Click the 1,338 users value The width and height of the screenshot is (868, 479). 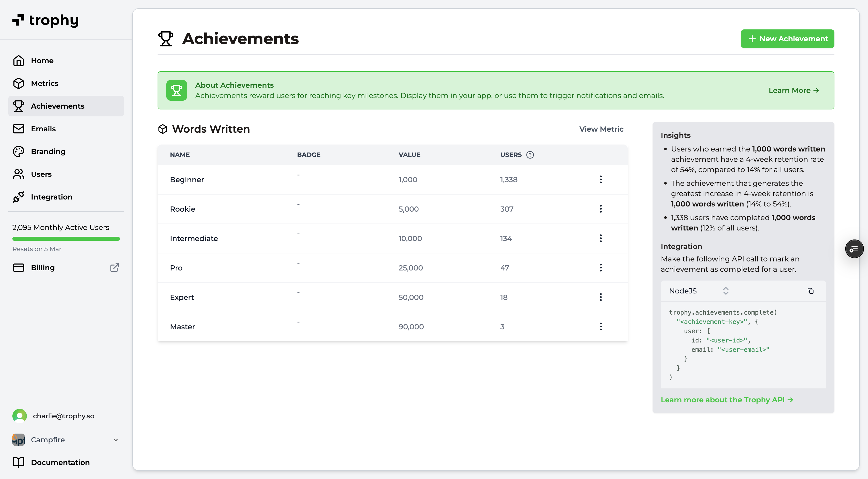coord(509,179)
